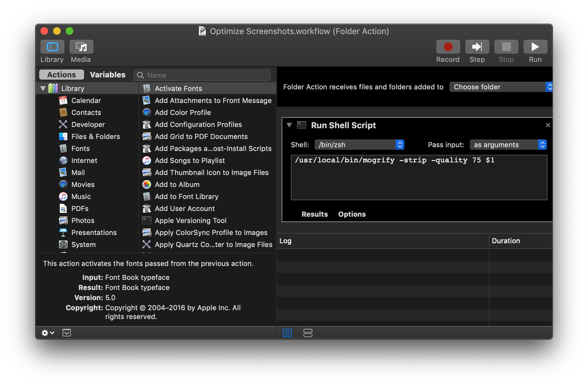Open the Choose folder dropdown
The height and width of the screenshot is (386, 588).
pyautogui.click(x=501, y=87)
